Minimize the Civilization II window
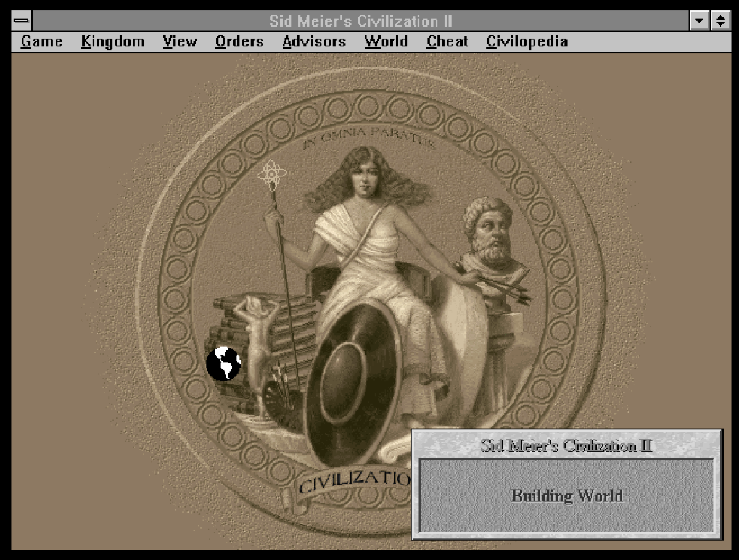 [x=699, y=21]
